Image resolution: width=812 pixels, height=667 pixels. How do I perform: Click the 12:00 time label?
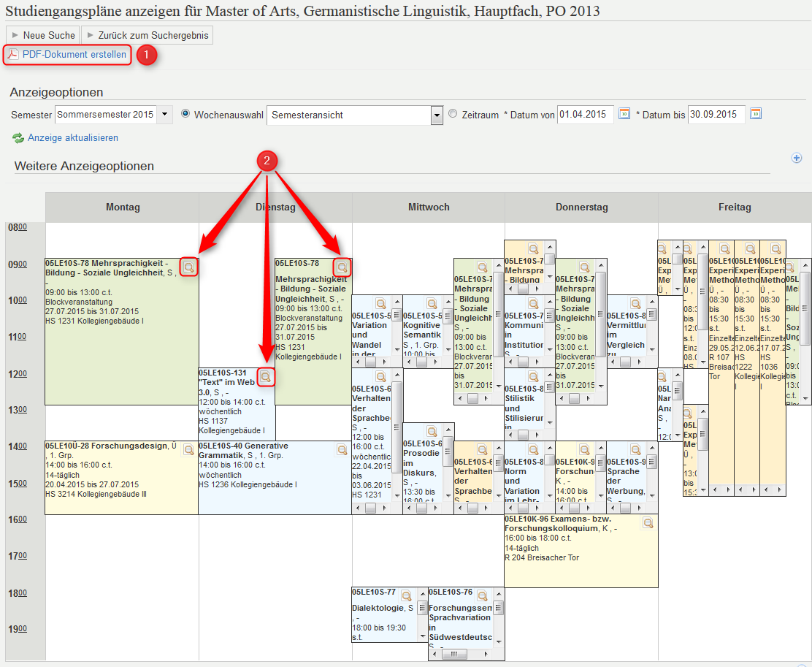[x=18, y=373]
